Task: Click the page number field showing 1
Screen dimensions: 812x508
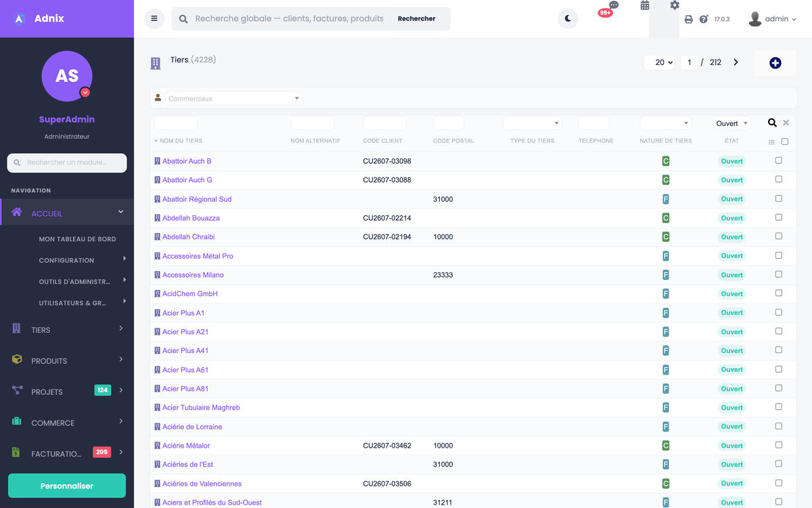Action: click(689, 62)
